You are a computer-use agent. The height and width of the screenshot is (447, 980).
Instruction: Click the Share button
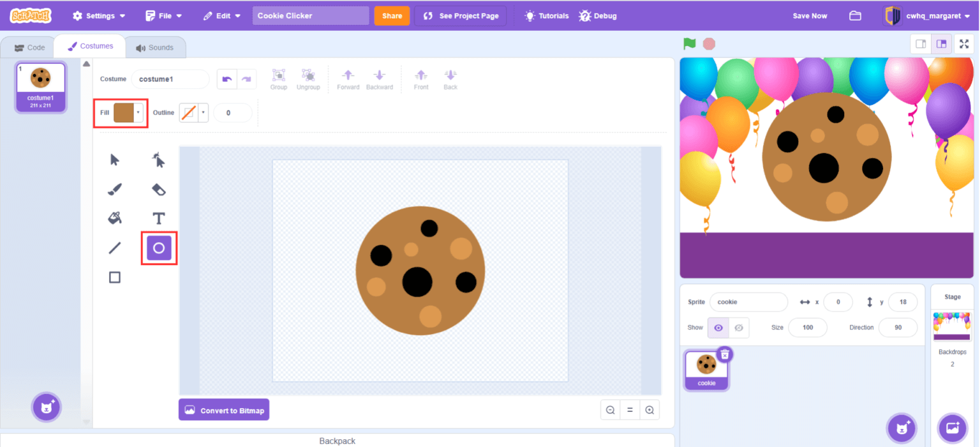(x=392, y=16)
